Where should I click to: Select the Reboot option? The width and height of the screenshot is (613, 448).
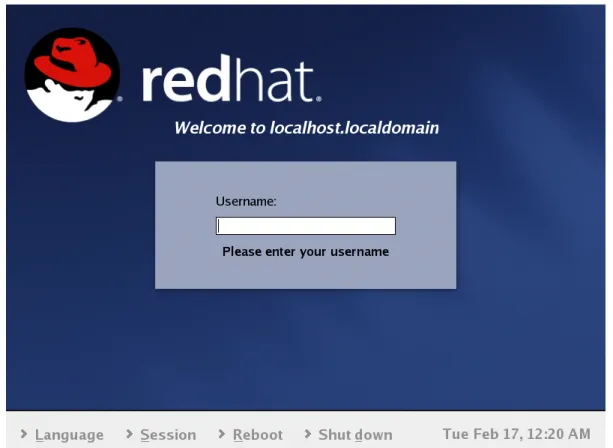tap(258, 435)
